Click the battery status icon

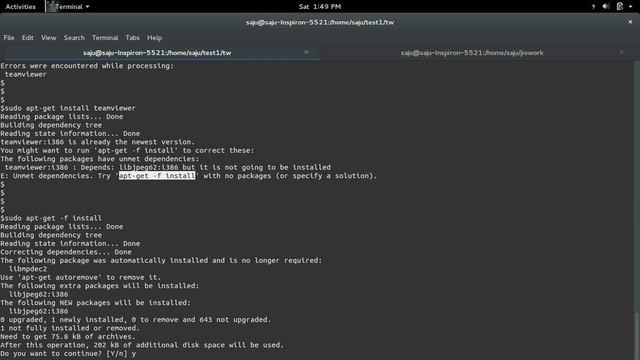pos(620,6)
